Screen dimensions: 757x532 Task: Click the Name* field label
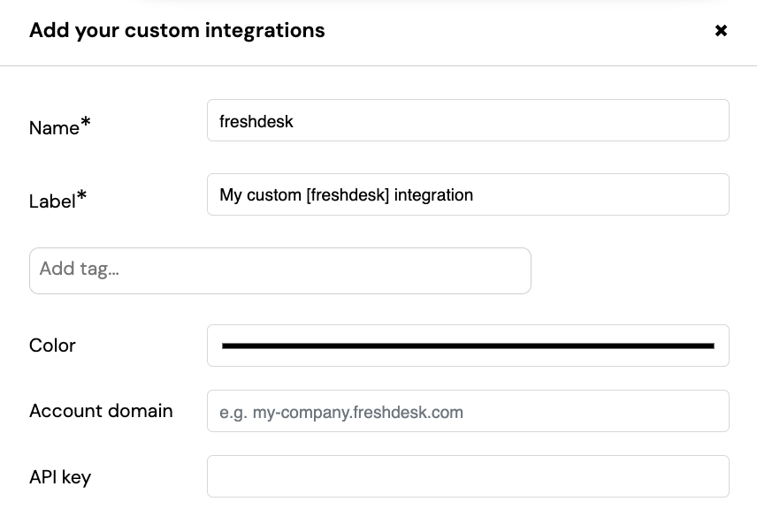(x=60, y=127)
